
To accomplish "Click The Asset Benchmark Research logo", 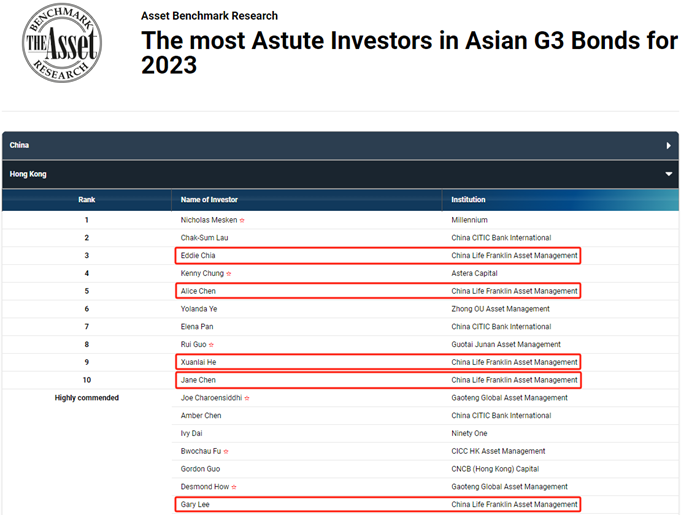I will click(x=62, y=43).
